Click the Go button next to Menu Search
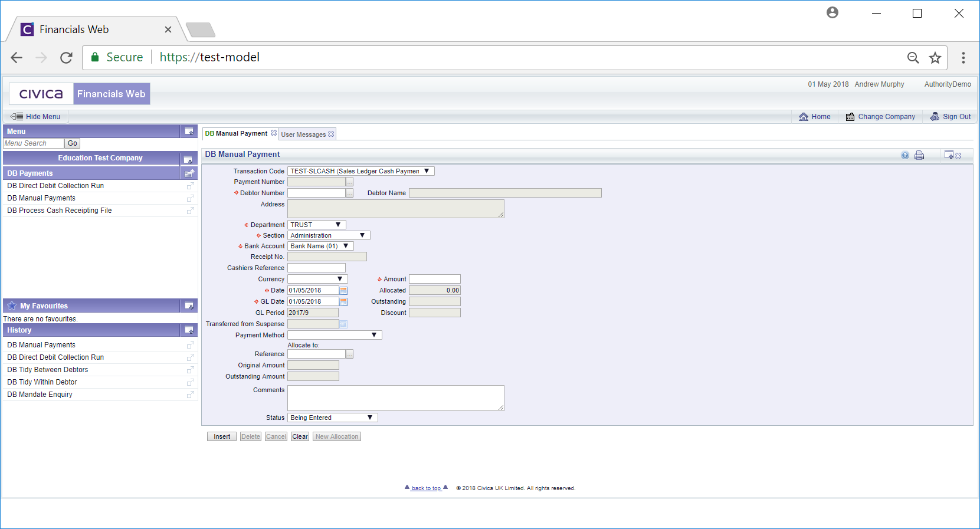Screen dimensions: 980x529 72,143
